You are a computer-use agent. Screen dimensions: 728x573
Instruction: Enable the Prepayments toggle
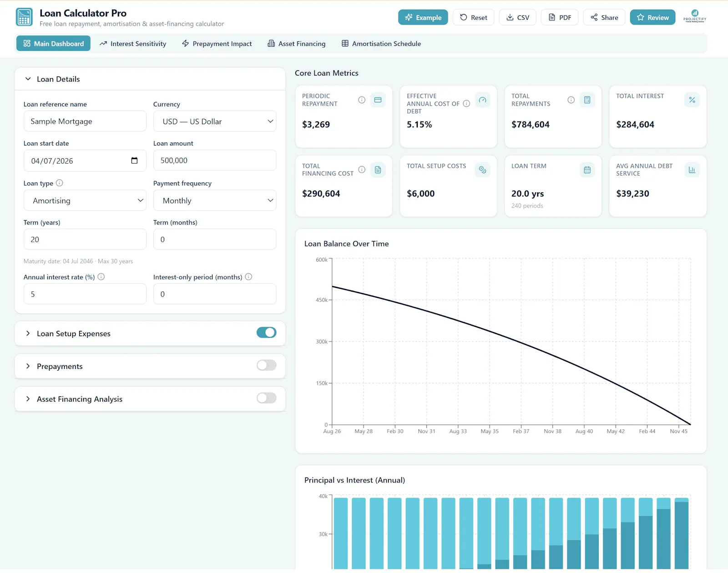coord(266,365)
